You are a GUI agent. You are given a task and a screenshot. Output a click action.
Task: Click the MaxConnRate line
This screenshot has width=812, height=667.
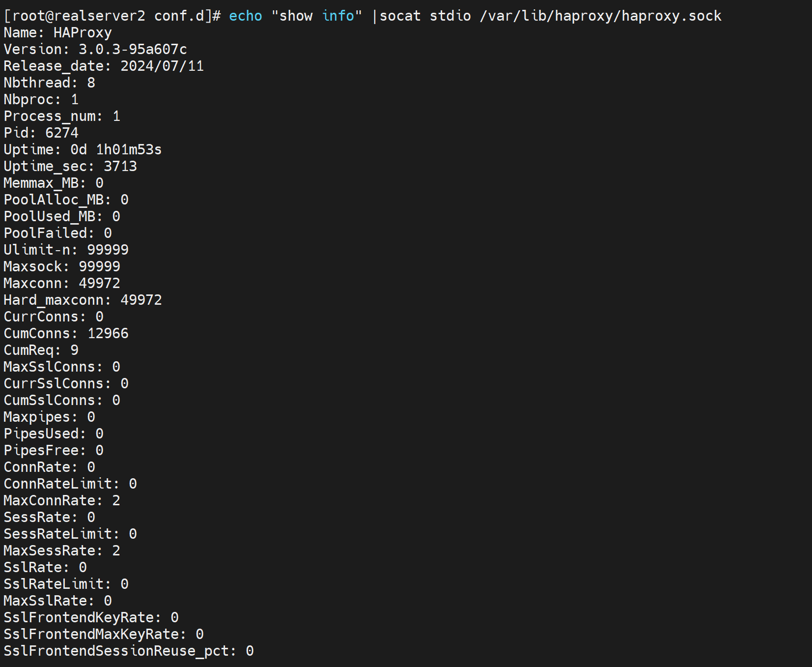[62, 500]
